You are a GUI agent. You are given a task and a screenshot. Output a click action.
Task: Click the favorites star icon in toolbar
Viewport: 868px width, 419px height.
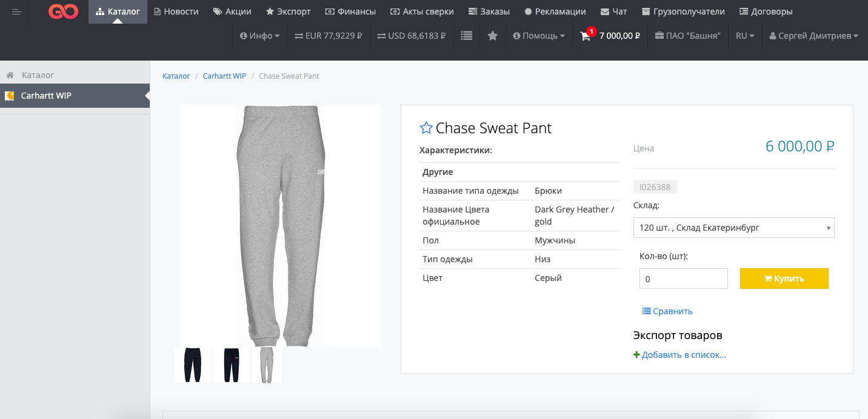click(493, 36)
